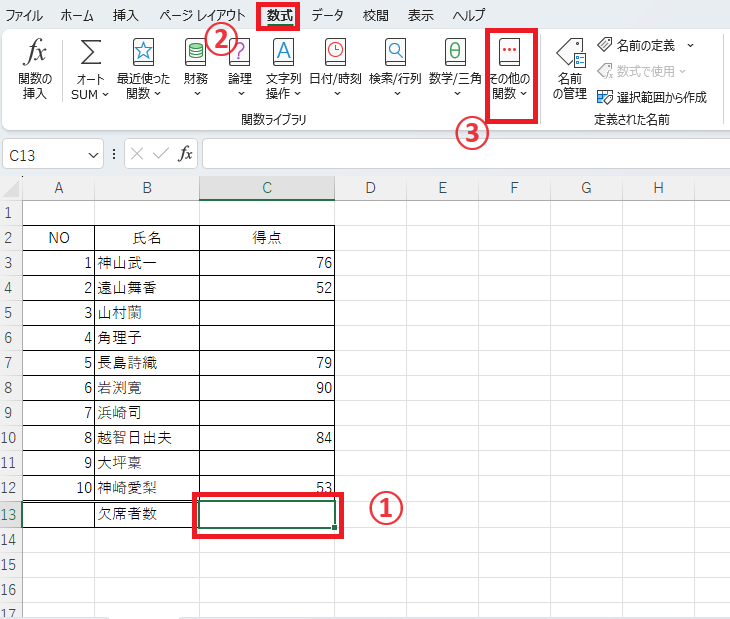Open the ファイル tab

24,15
